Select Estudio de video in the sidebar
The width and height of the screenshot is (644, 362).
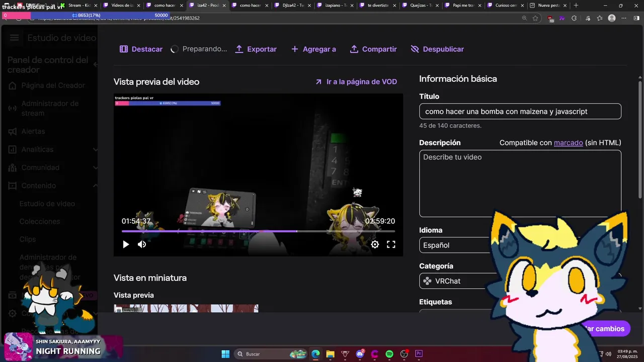click(x=47, y=204)
